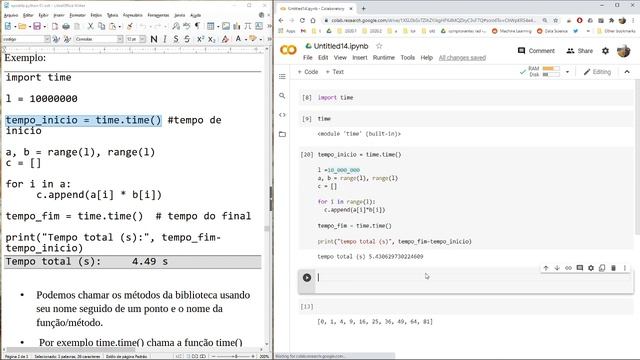Open paste options dropdown arrow in Writer
640x360 pixels.
(120, 27)
